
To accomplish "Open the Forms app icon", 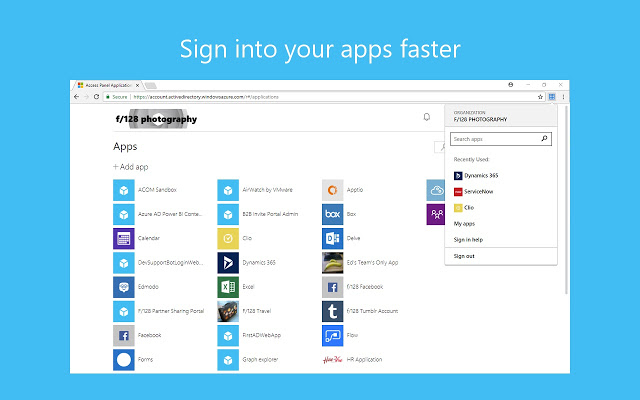I will pyautogui.click(x=124, y=360).
